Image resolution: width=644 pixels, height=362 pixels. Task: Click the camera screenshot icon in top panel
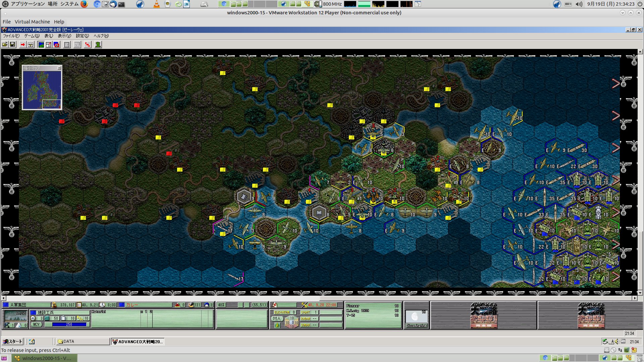click(105, 4)
